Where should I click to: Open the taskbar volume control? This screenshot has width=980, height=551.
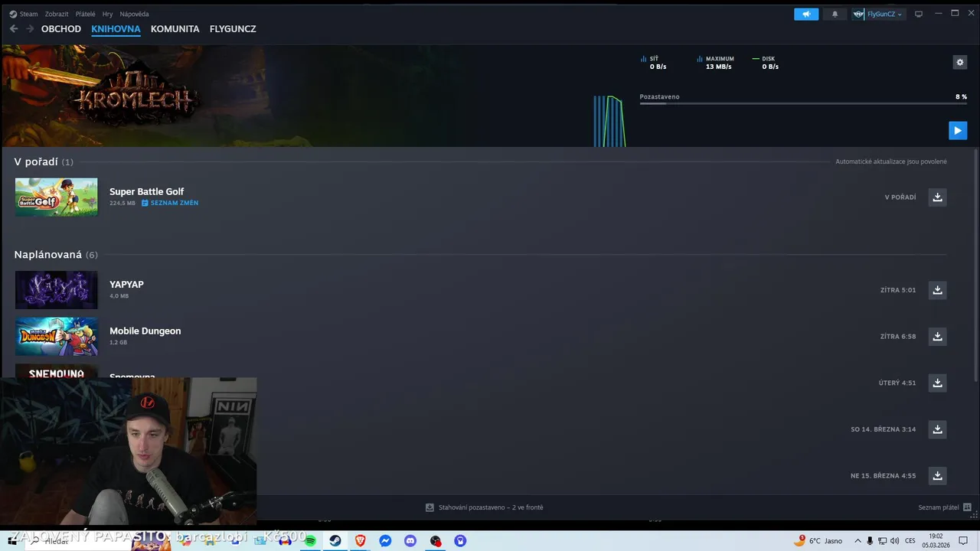[x=895, y=541]
